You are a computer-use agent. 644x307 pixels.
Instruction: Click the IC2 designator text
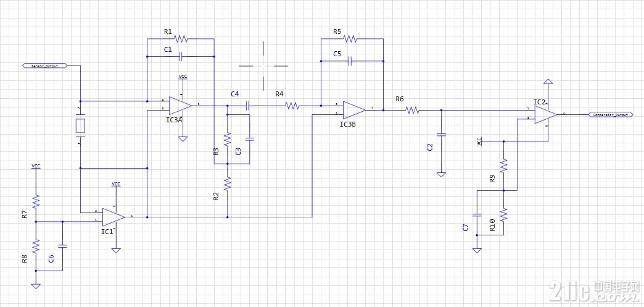click(x=540, y=101)
